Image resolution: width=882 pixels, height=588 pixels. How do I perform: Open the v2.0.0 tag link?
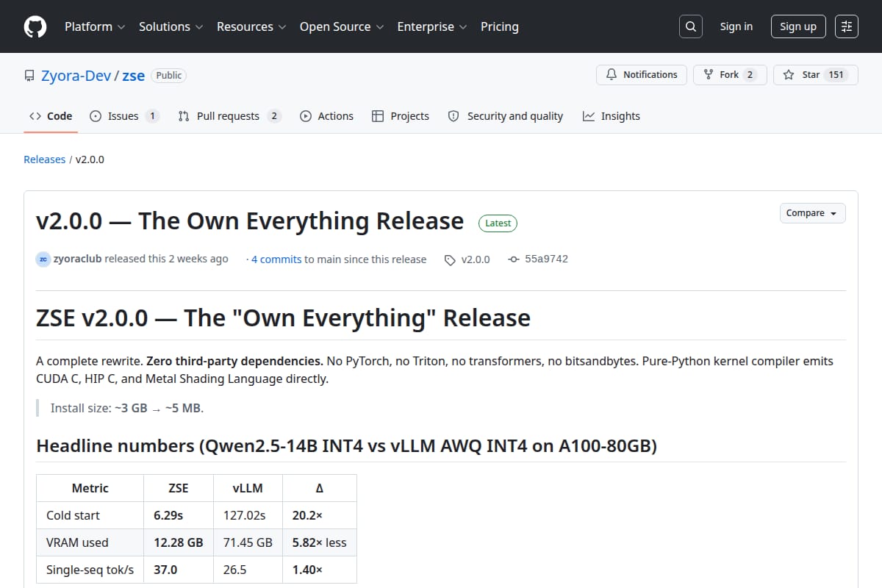point(476,259)
